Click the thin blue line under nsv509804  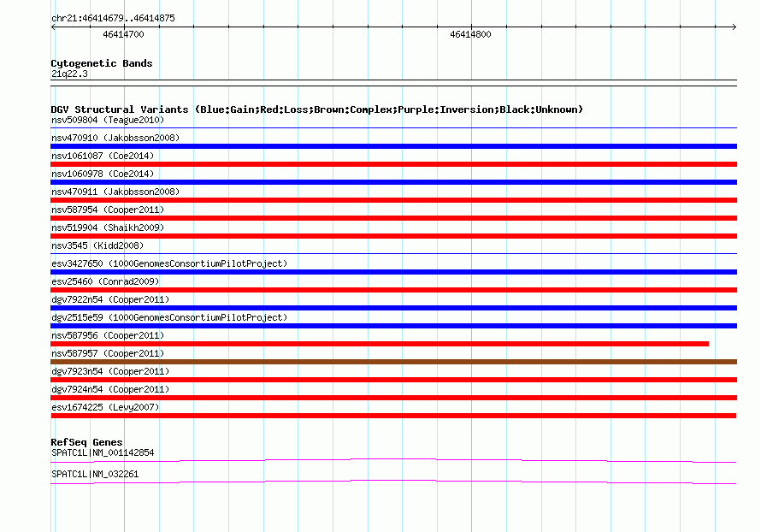[x=393, y=127]
